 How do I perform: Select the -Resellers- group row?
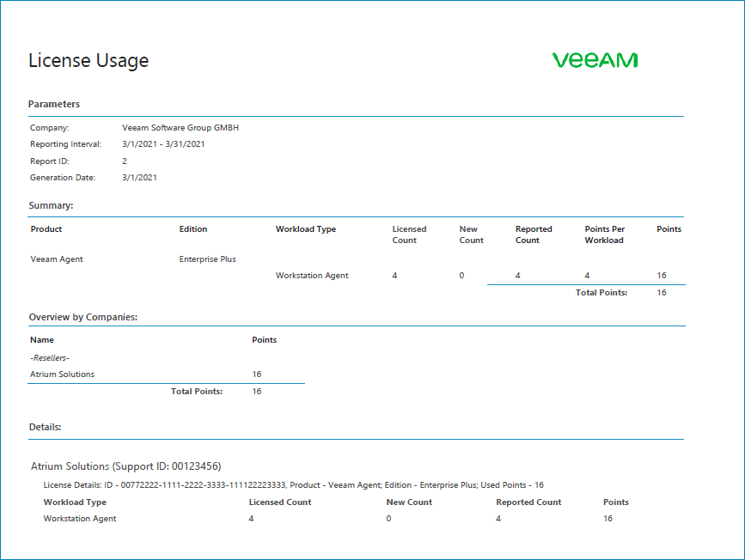coord(50,357)
